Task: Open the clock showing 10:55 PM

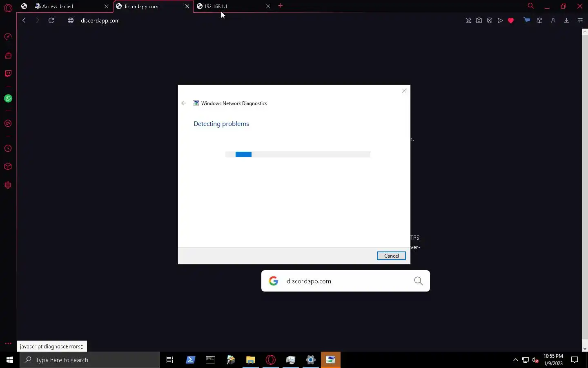Action: 553,360
